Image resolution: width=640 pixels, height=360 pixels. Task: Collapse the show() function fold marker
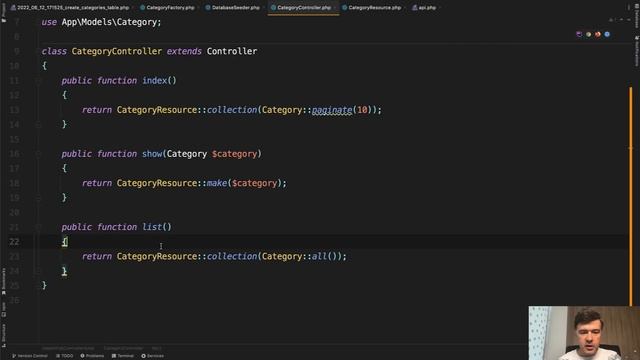38,154
